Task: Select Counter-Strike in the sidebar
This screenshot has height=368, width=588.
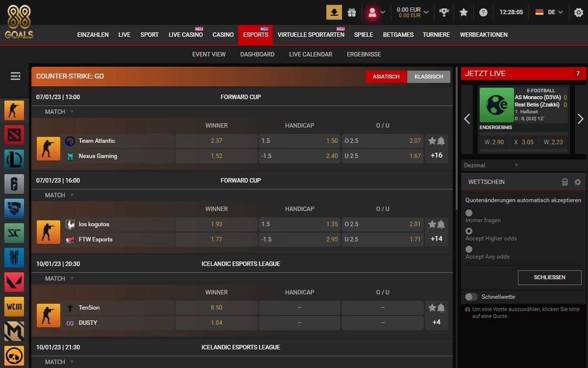Action: (14, 110)
